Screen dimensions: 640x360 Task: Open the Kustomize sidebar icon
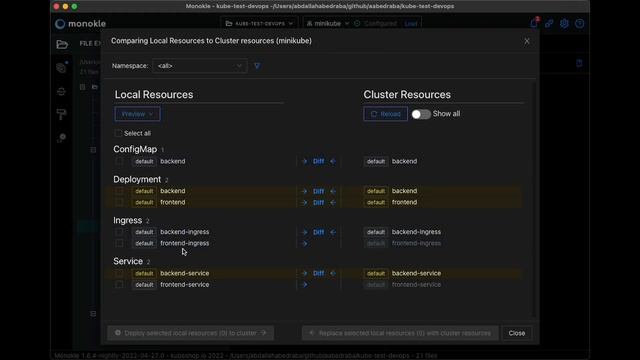pos(61,68)
